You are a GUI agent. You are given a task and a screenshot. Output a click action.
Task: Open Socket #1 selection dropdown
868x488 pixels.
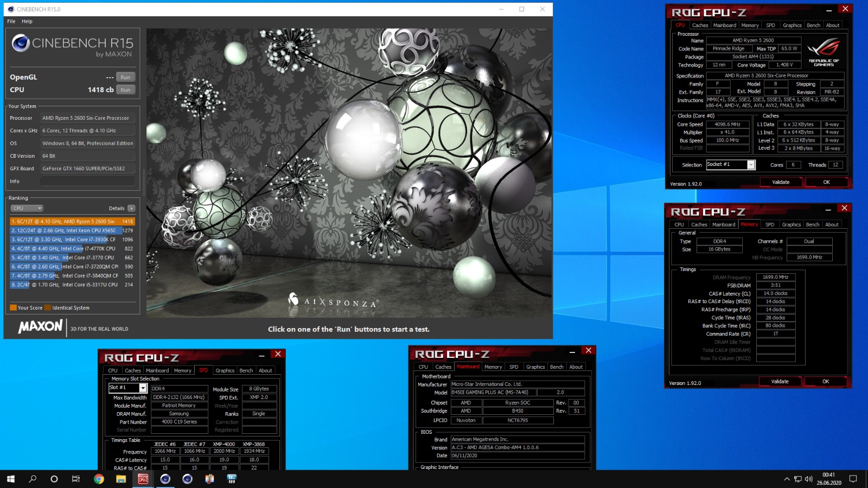(x=730, y=165)
